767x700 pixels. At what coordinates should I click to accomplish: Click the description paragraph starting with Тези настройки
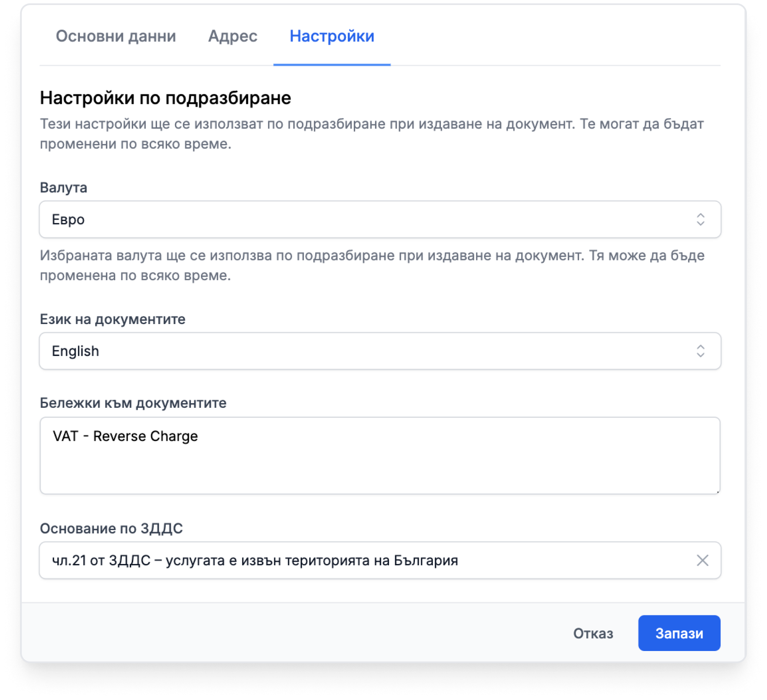coord(372,134)
